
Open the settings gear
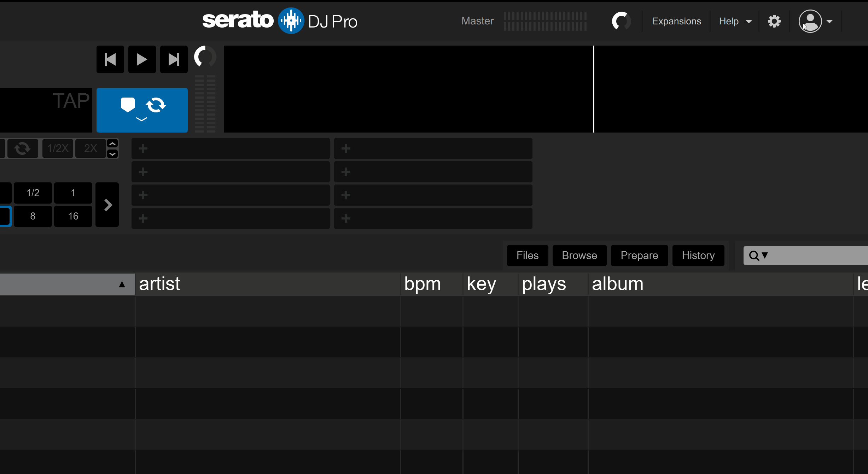coord(774,21)
